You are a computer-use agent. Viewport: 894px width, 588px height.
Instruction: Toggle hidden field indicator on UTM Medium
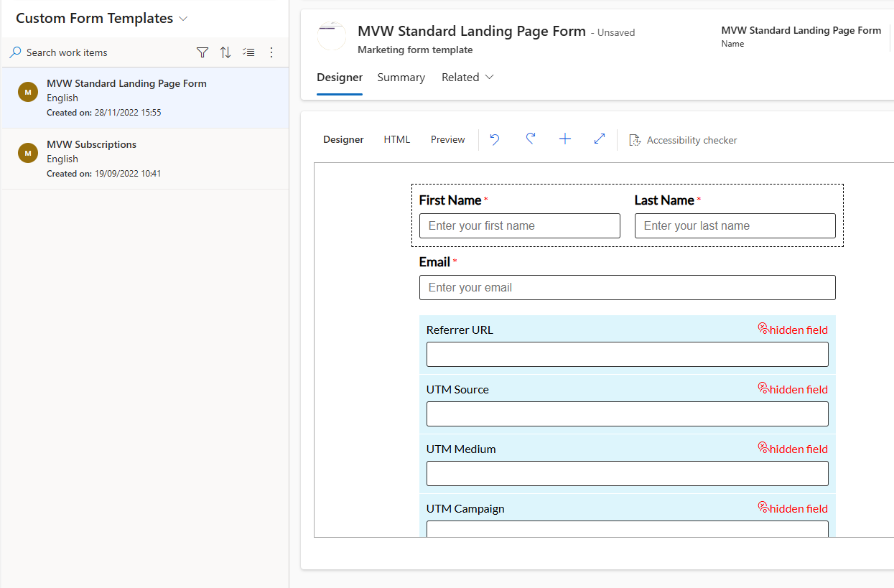(x=793, y=449)
